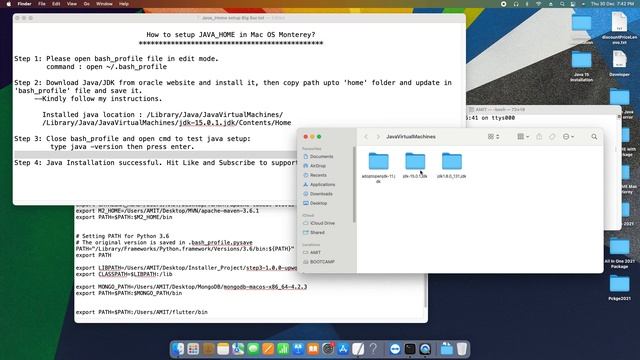Screen dimensions: 640x360
Task: Open Terminal from the Dock
Action: [410, 349]
